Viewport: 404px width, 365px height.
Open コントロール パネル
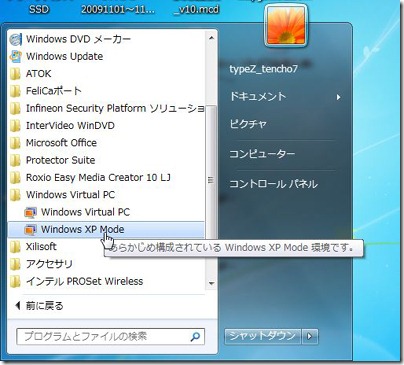click(273, 184)
